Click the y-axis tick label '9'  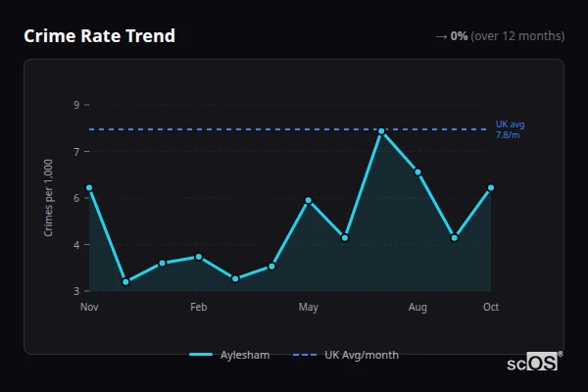76,105
